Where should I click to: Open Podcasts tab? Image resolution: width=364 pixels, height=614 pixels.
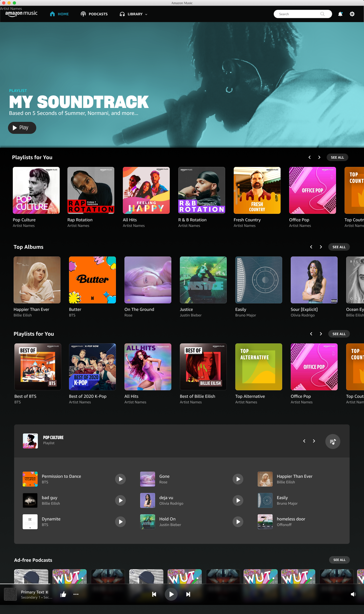(x=94, y=14)
